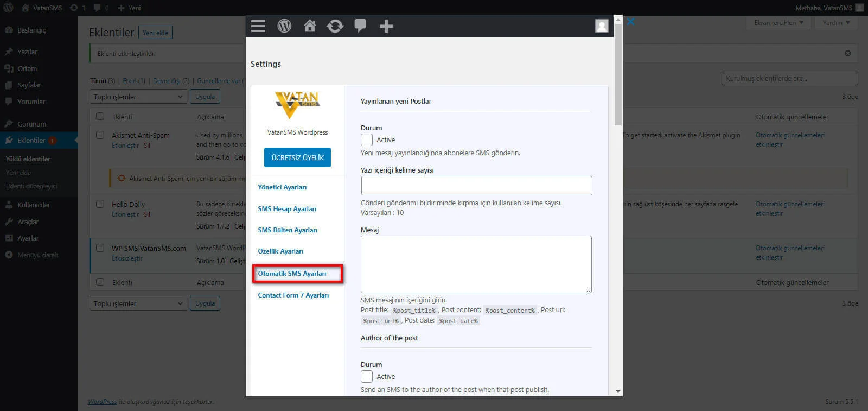Click ÜCRETSİZ ÜYELİK button

[297, 157]
